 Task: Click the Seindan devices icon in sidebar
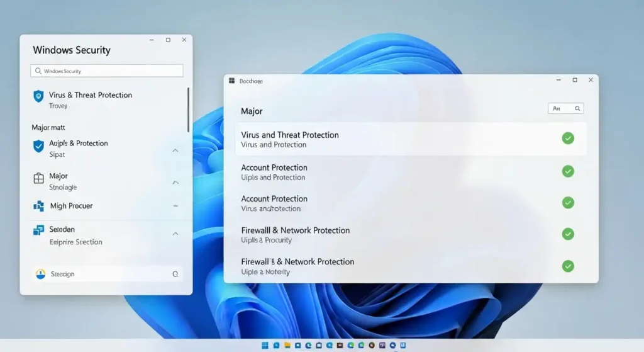tap(38, 230)
